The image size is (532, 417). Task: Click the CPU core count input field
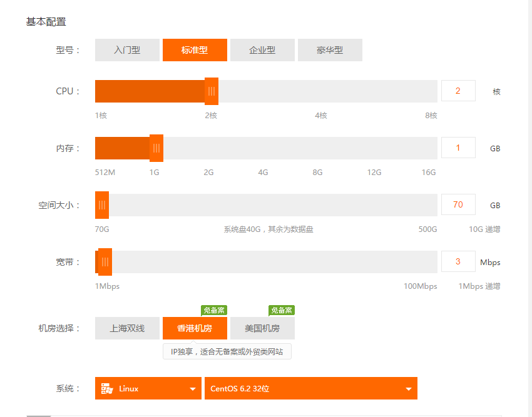[x=458, y=91]
